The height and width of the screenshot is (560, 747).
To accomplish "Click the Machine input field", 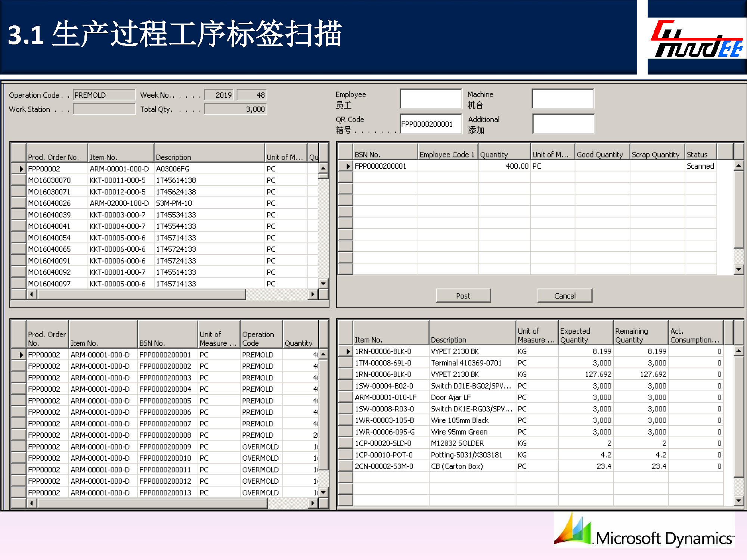I will point(562,99).
